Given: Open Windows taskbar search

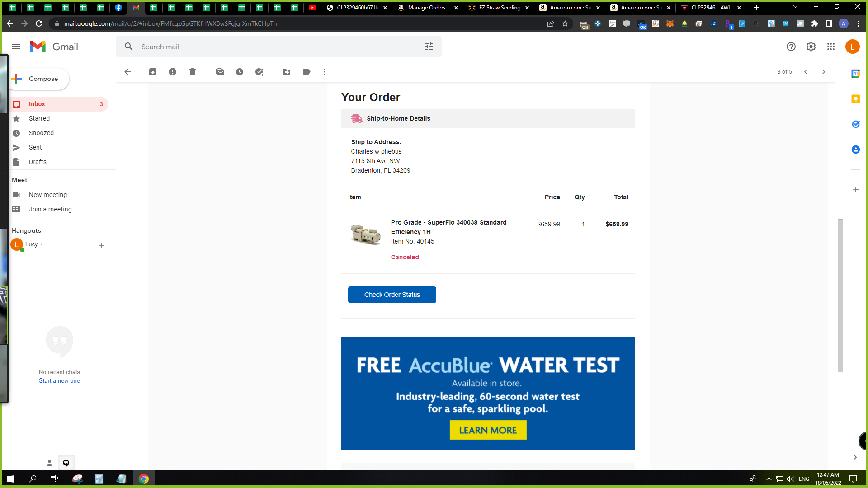Looking at the screenshot, I should pyautogui.click(x=33, y=479).
